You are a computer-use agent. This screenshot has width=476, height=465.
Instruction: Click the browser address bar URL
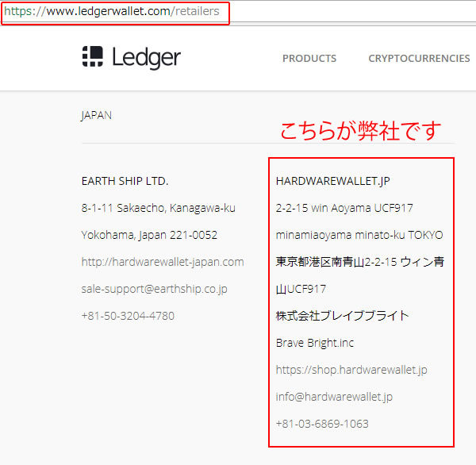tap(112, 12)
